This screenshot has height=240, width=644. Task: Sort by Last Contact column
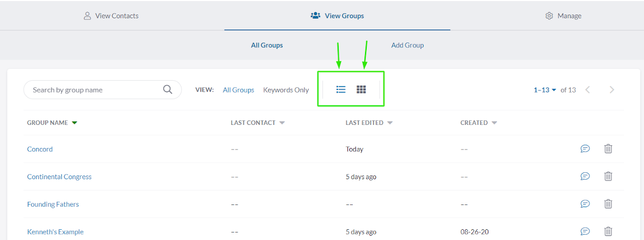(257, 123)
